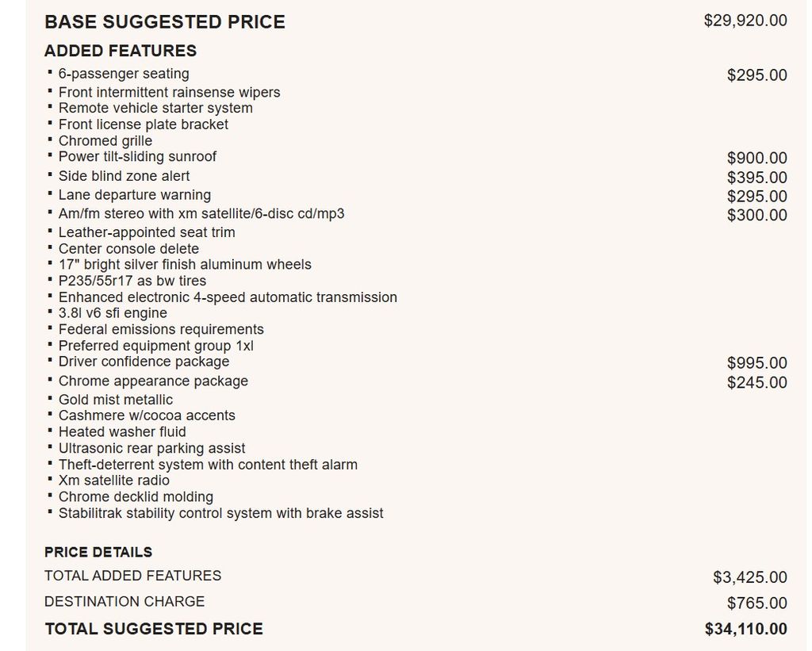The height and width of the screenshot is (651, 812).
Task: Select the $900.00 sunroof price
Action: pyautogui.click(x=756, y=158)
